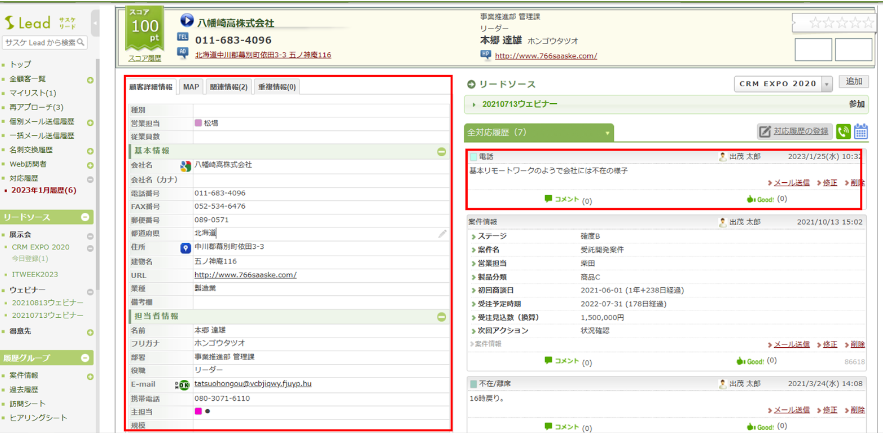Click the Good! thumbs-up on phone entry
Viewport: 883px width, 438px height.
click(753, 199)
